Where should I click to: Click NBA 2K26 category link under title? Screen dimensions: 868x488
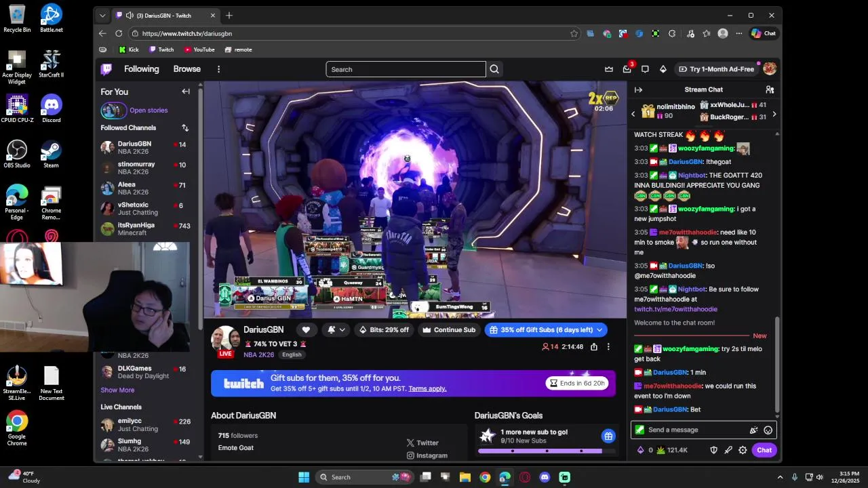coord(259,354)
